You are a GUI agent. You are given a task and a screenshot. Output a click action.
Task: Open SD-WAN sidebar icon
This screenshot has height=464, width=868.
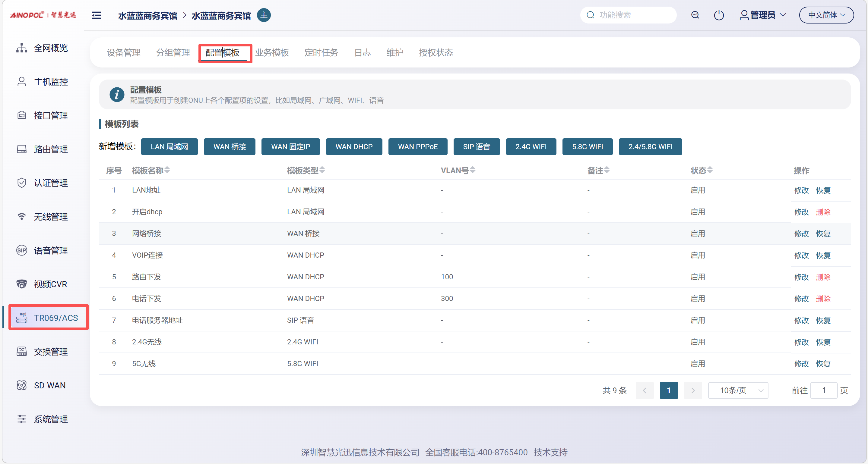coord(22,385)
